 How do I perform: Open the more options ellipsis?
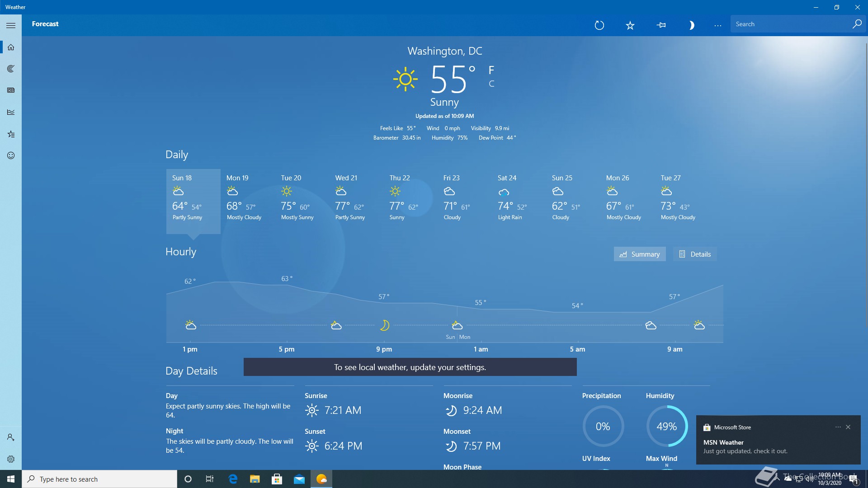click(x=718, y=26)
